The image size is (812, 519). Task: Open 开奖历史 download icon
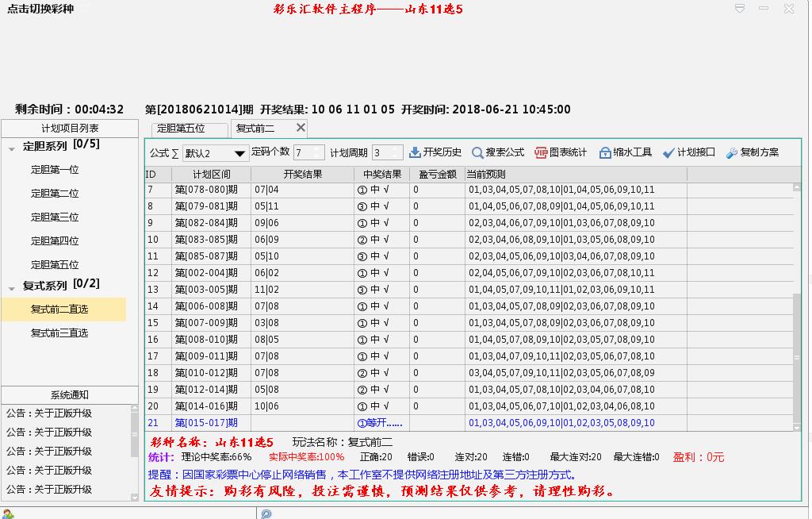415,152
